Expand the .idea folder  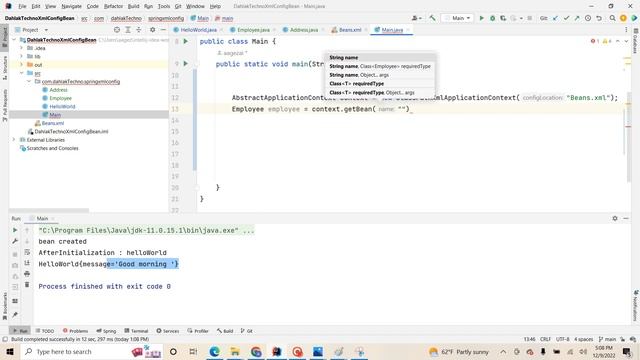(22, 48)
